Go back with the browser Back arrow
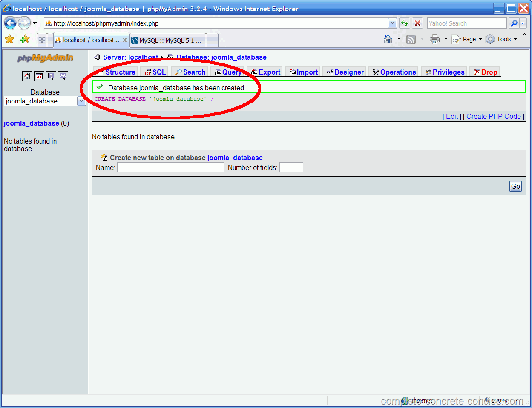The height and width of the screenshot is (408, 532). click(x=10, y=23)
